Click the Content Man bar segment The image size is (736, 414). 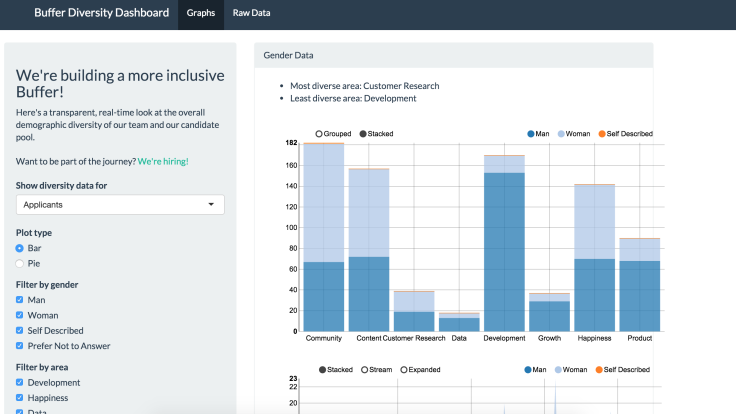pos(369,294)
